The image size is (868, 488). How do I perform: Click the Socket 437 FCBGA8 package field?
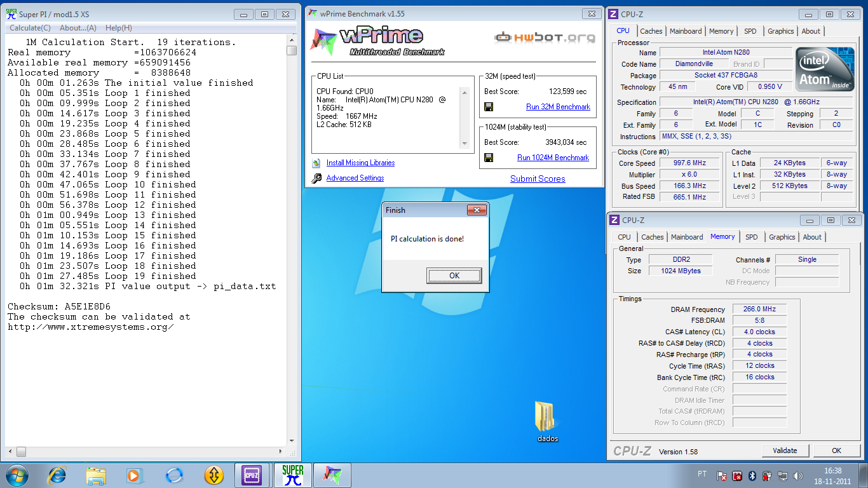726,75
